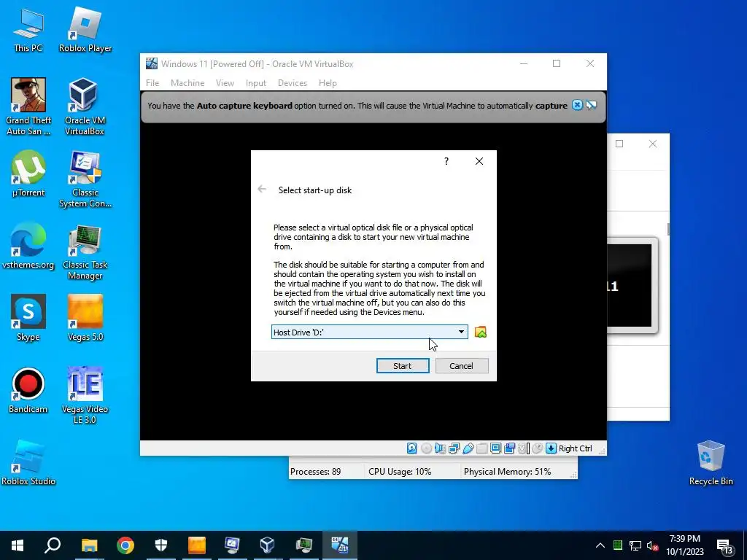747x560 pixels.
Task: Select the Roblox Player desktop icon
Action: pyautogui.click(x=85, y=29)
